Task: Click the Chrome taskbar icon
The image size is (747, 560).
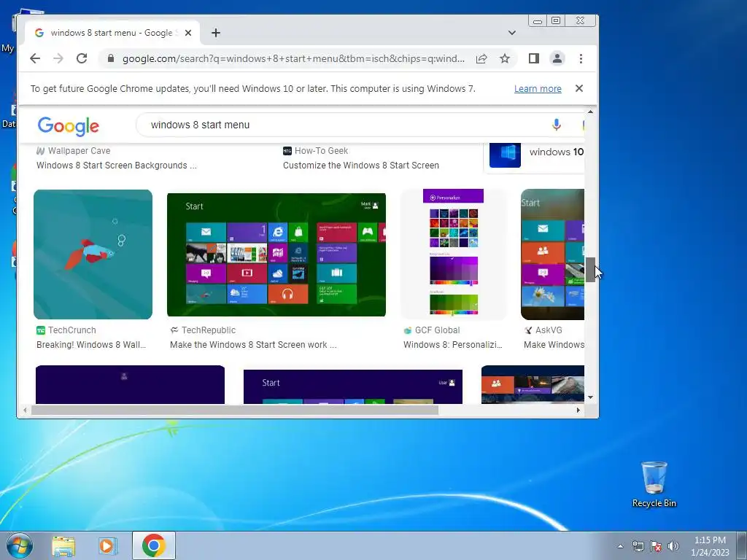Action: tap(153, 545)
